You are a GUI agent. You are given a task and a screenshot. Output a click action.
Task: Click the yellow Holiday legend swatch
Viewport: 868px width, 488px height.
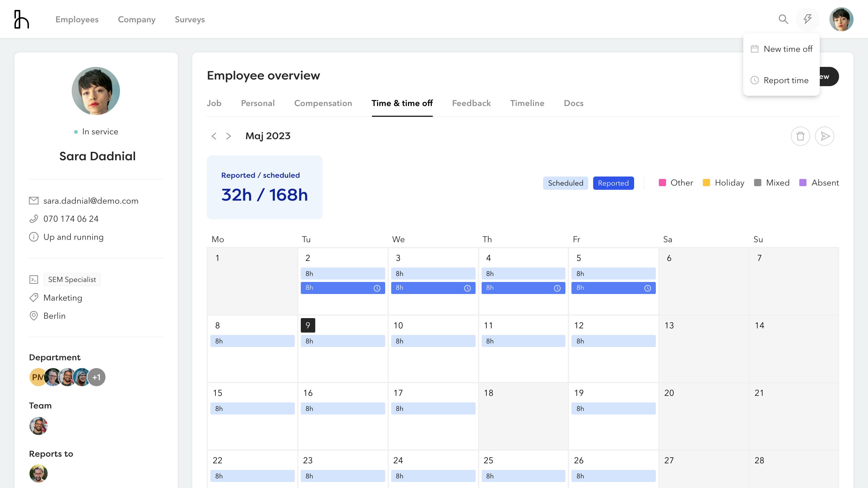pos(706,183)
